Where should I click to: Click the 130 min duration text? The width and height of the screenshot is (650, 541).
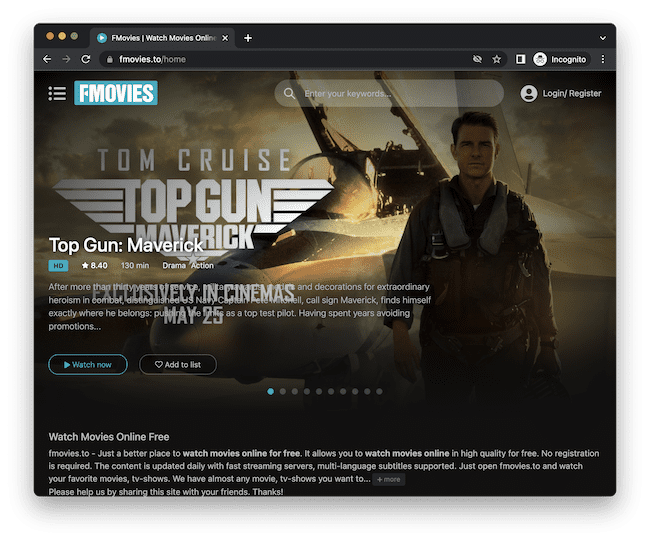coord(135,265)
